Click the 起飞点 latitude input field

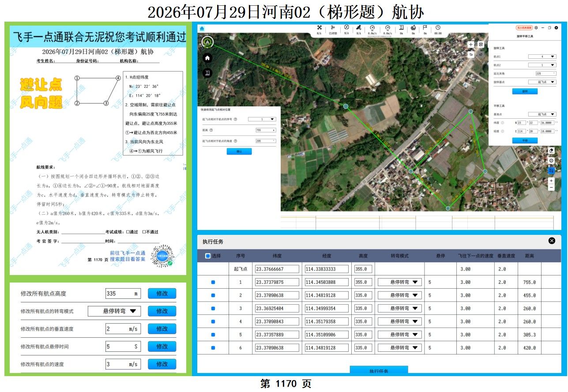pyautogui.click(x=277, y=269)
